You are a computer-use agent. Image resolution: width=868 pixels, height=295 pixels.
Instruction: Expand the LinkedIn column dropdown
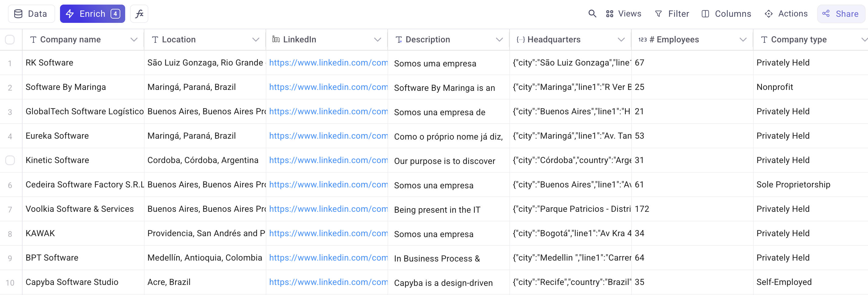tap(377, 40)
